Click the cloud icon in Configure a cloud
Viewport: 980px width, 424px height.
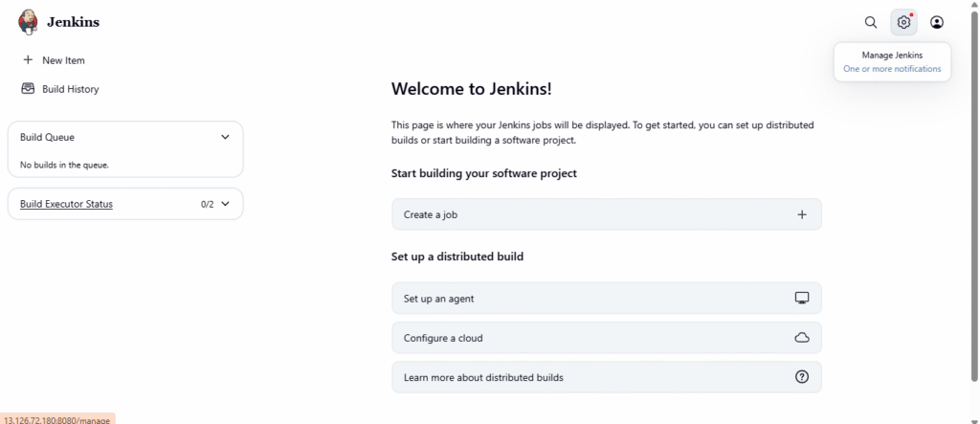[802, 338]
